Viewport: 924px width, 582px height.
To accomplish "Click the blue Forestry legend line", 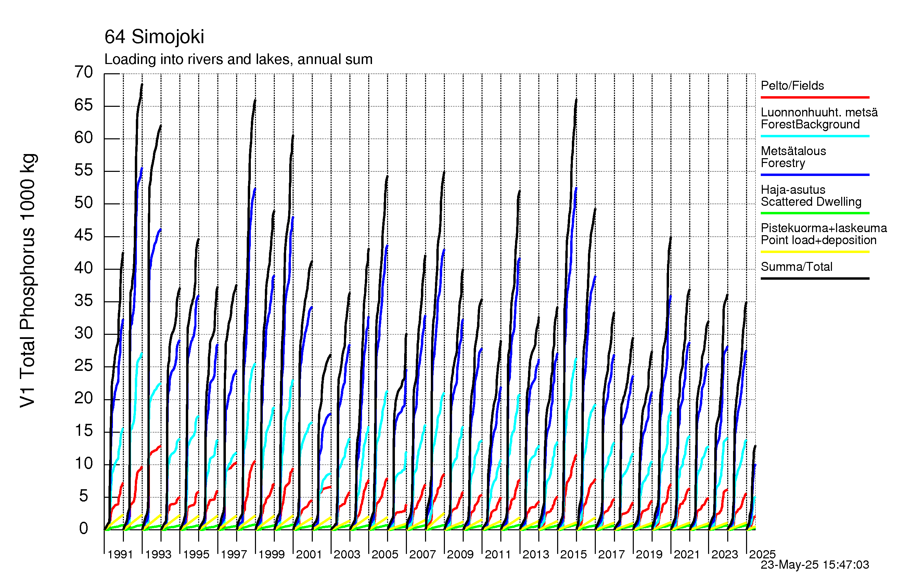I will [815, 175].
